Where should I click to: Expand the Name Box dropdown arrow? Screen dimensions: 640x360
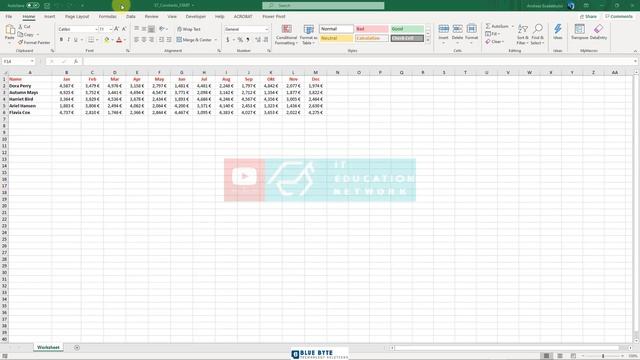tap(32, 61)
